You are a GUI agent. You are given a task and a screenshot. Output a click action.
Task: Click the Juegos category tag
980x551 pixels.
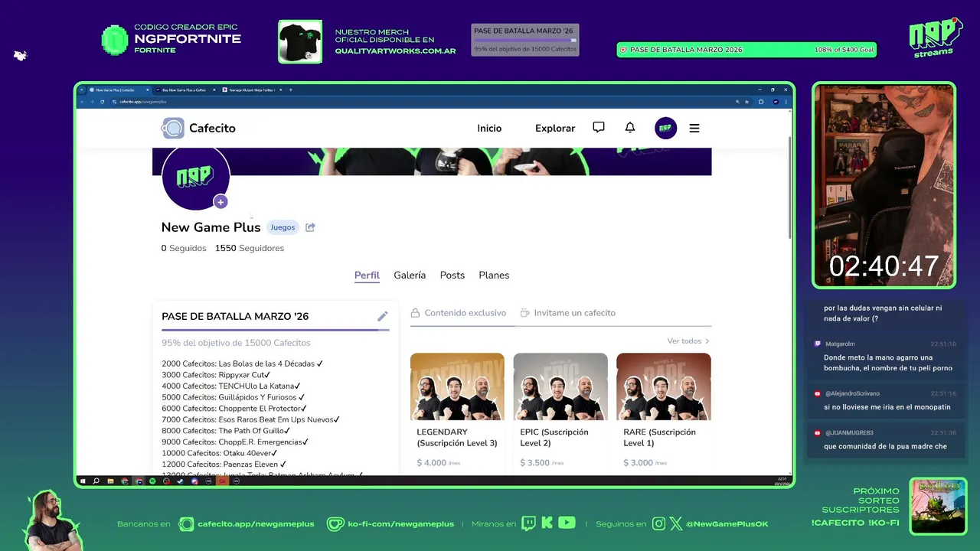(x=283, y=227)
